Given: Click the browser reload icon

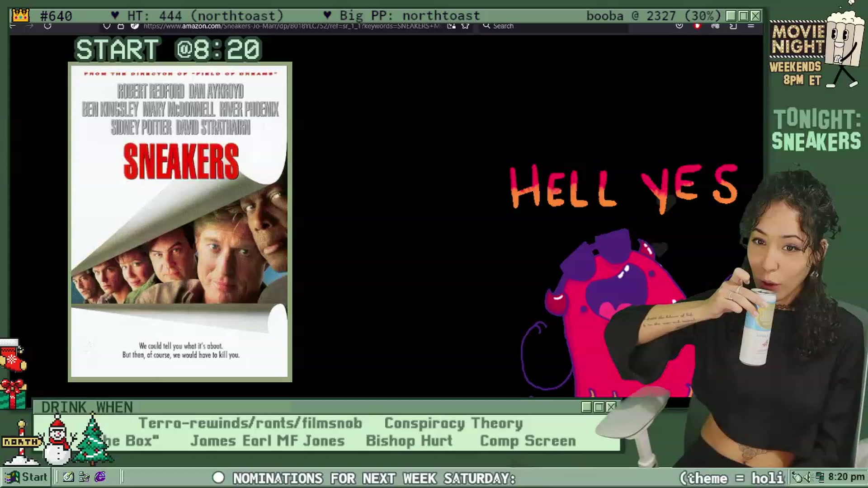Looking at the screenshot, I should tap(47, 26).
